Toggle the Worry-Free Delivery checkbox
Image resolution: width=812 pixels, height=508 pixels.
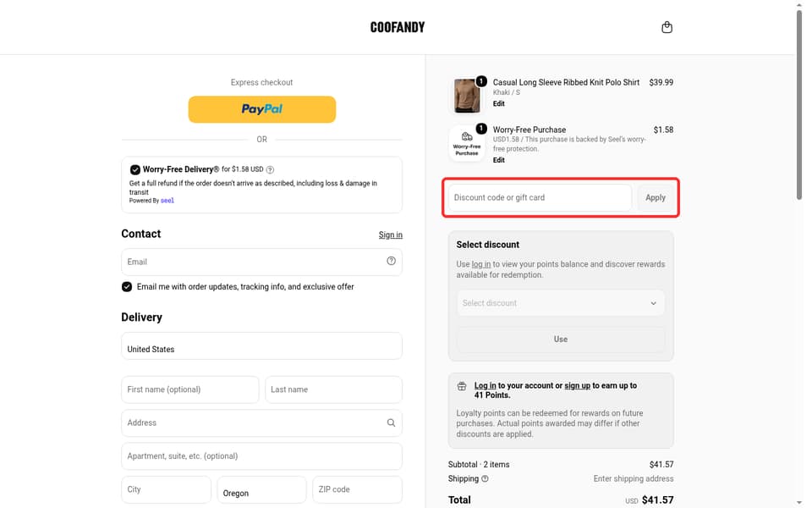tap(135, 169)
